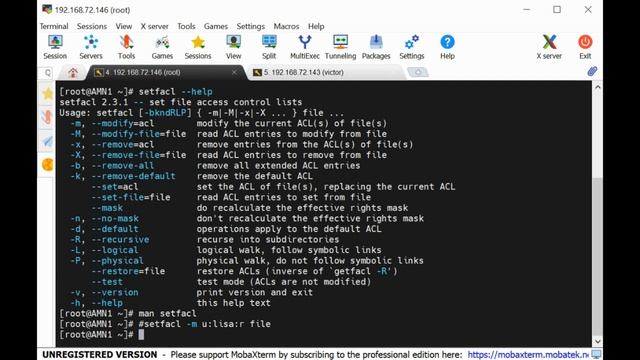Open the sidebar paper plane icon
This screenshot has width=640, height=360.
(47, 141)
